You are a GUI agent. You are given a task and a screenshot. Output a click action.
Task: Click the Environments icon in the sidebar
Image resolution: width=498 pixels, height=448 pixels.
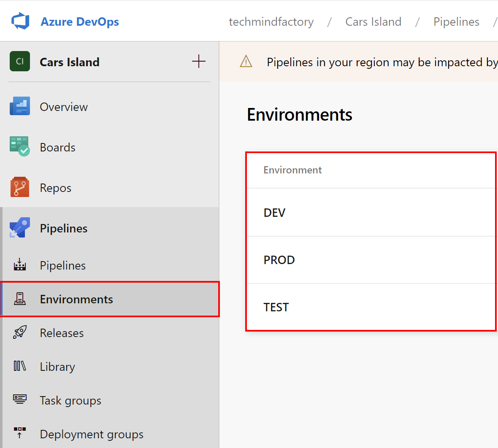20,299
